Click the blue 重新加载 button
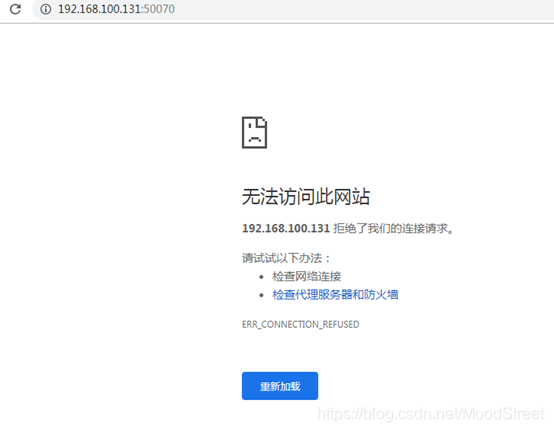Screen dimensions: 554x432 click(280, 386)
